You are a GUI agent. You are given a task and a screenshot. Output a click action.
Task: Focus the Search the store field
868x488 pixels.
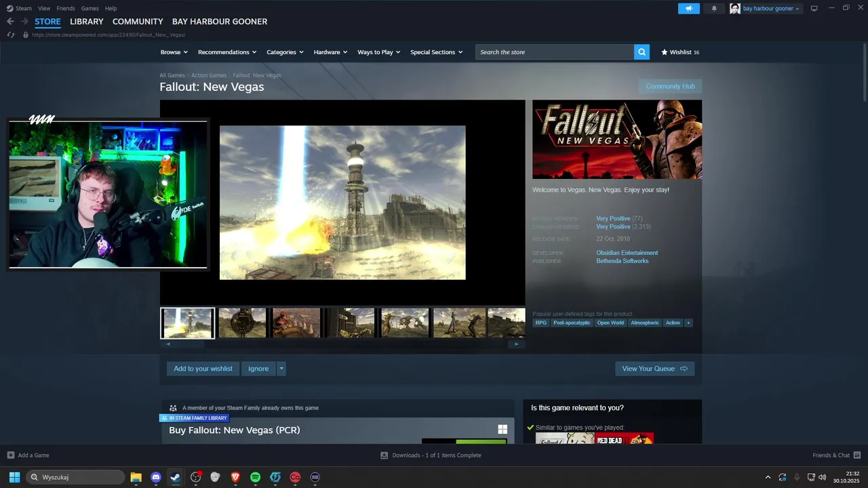tap(555, 52)
